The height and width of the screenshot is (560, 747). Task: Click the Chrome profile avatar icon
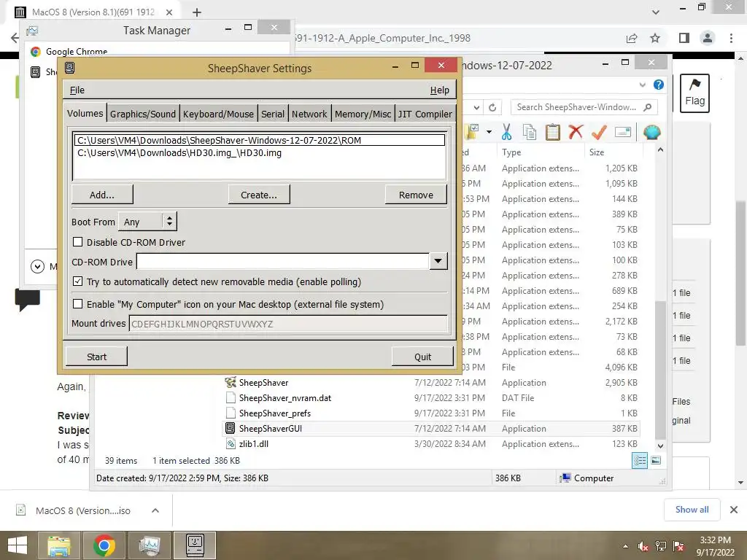coord(708,38)
